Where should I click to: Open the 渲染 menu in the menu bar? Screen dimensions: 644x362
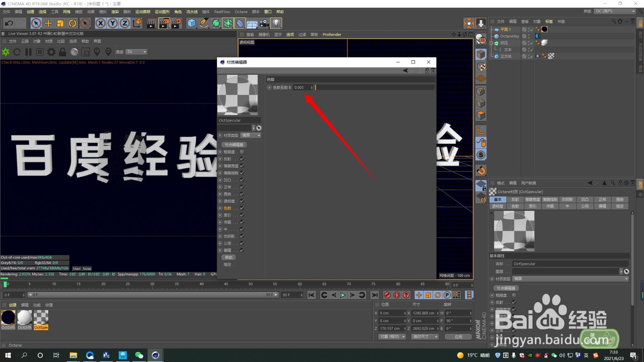coord(115,12)
